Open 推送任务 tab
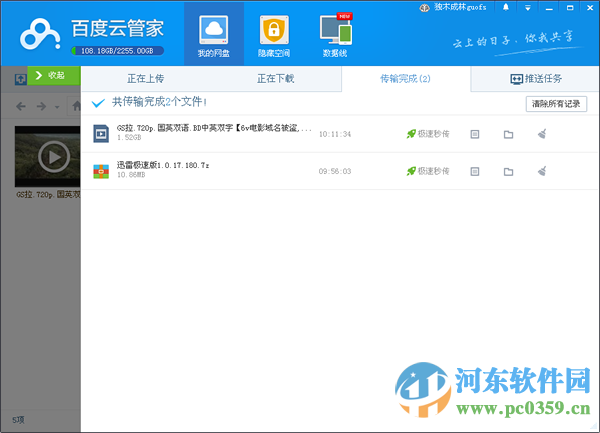Viewport: 600px width, 433px height. (x=536, y=79)
